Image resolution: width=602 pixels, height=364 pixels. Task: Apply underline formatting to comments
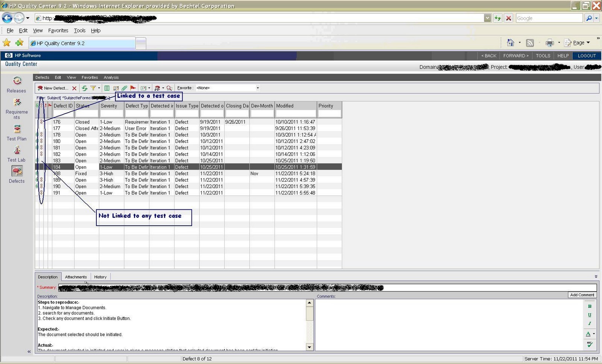pyautogui.click(x=590, y=315)
